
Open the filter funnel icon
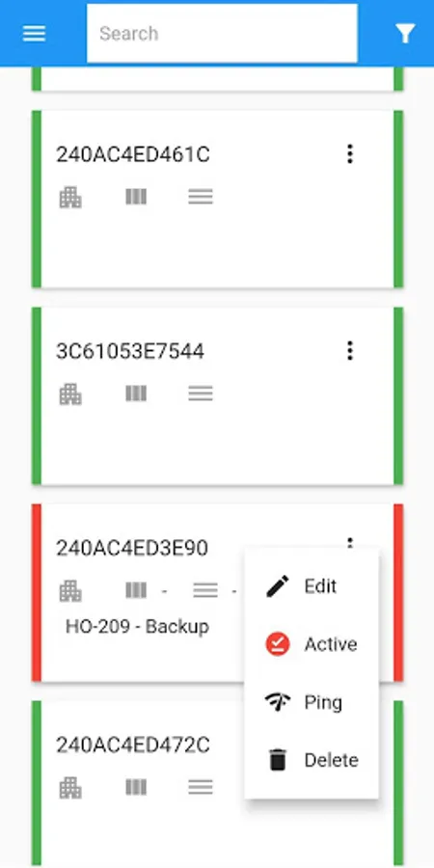(x=405, y=34)
